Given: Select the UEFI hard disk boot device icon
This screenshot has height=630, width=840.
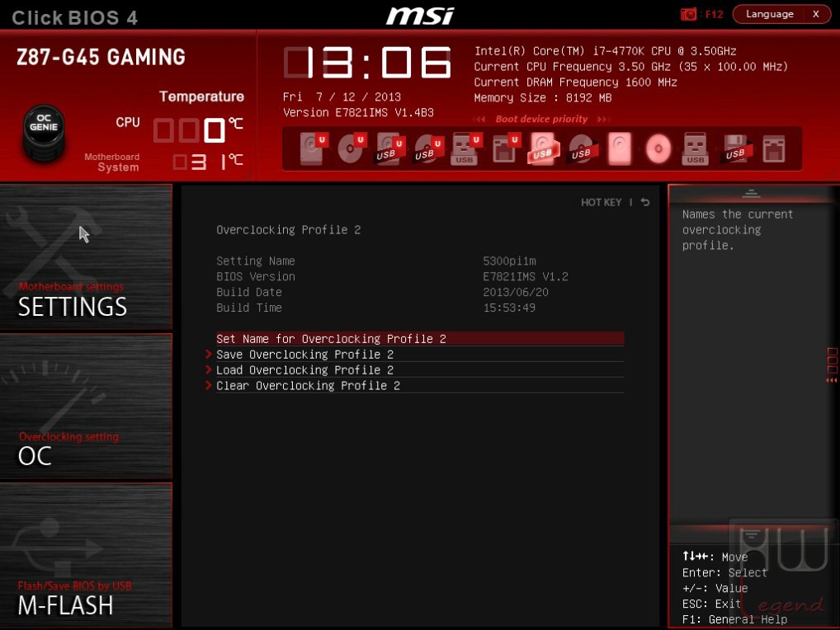Looking at the screenshot, I should point(313,148).
